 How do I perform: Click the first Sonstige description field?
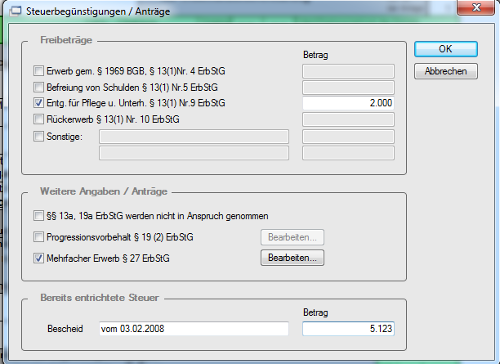(x=194, y=137)
